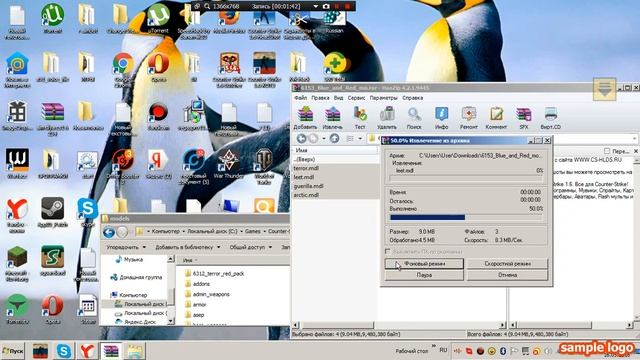Click the Тест toolbar icon in WinRAR

(x=360, y=118)
